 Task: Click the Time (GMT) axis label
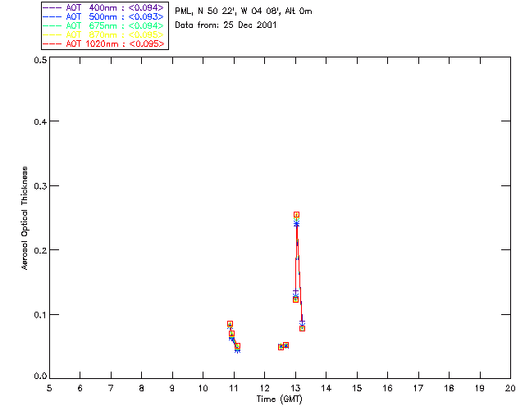(279, 399)
